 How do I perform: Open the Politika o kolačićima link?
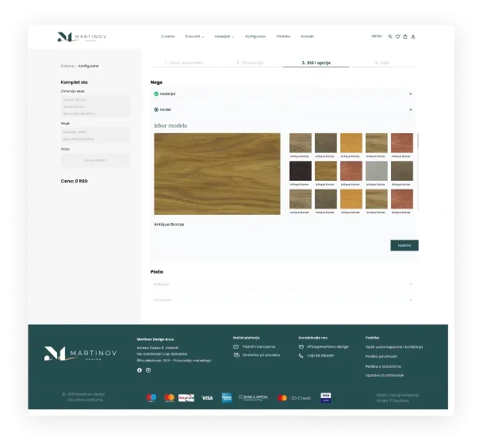tap(383, 366)
